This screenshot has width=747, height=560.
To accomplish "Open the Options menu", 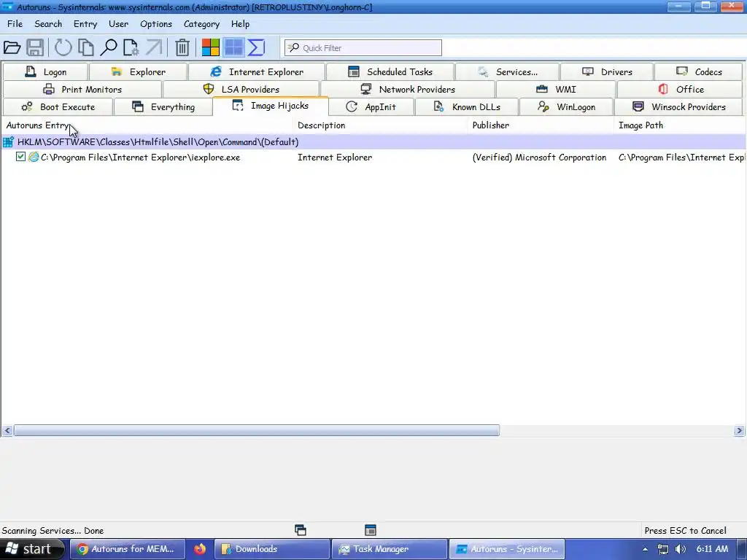I will click(x=156, y=24).
